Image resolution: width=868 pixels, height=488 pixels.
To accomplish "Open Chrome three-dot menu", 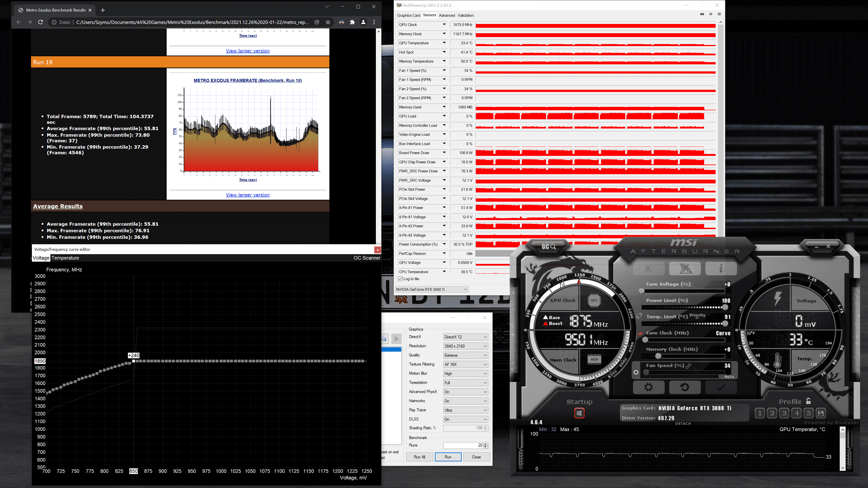I will tap(374, 22).
